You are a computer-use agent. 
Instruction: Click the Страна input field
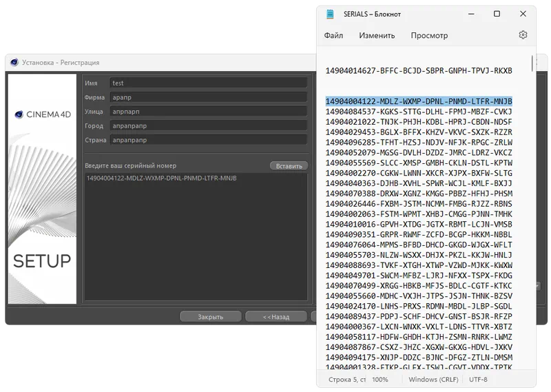click(209, 140)
